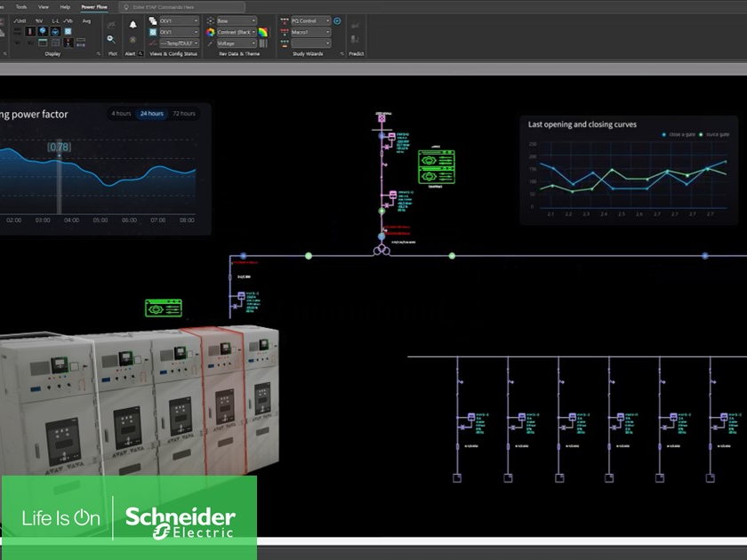Click the Plot magnifier icon

click(111, 39)
